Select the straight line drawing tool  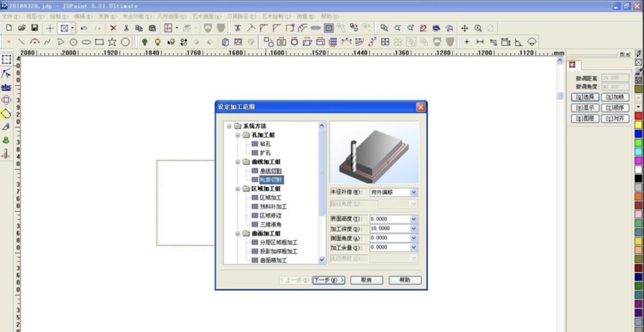(x=21, y=42)
